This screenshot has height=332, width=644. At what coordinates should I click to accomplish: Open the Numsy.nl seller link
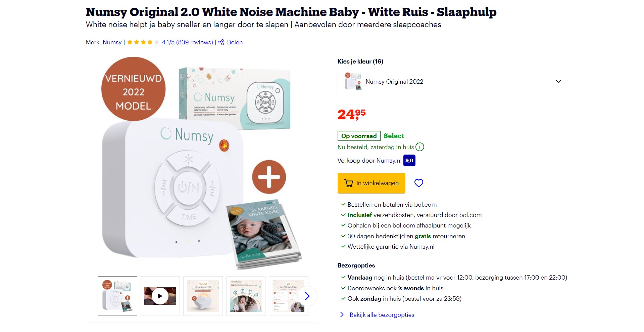389,161
